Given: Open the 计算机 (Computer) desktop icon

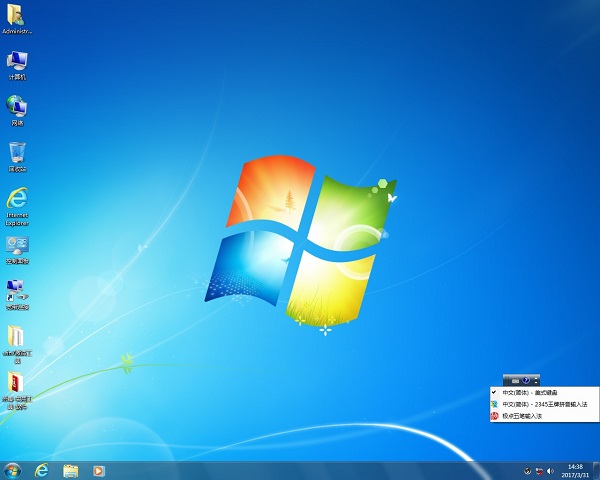Looking at the screenshot, I should [x=17, y=61].
